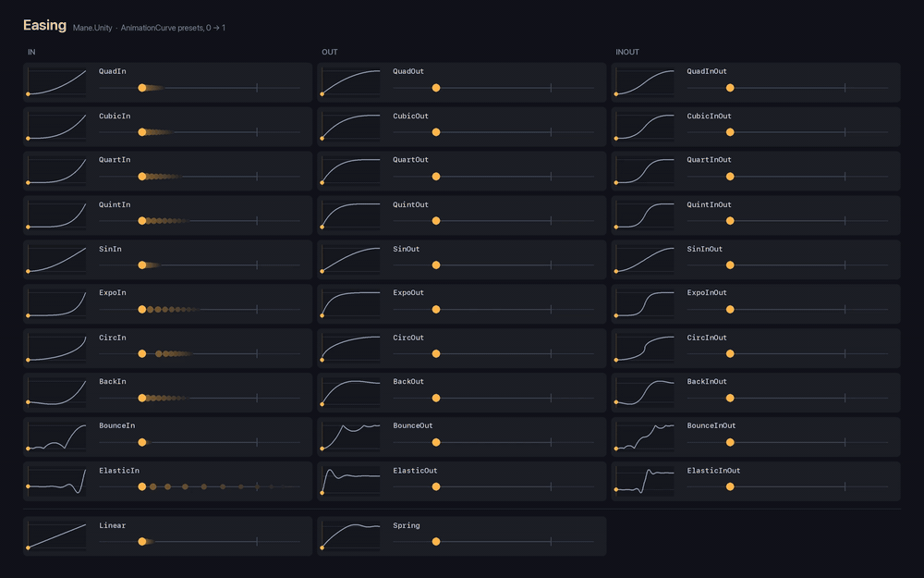The image size is (924, 578).
Task: Open the BounceInOut curve graph
Action: [x=645, y=437]
